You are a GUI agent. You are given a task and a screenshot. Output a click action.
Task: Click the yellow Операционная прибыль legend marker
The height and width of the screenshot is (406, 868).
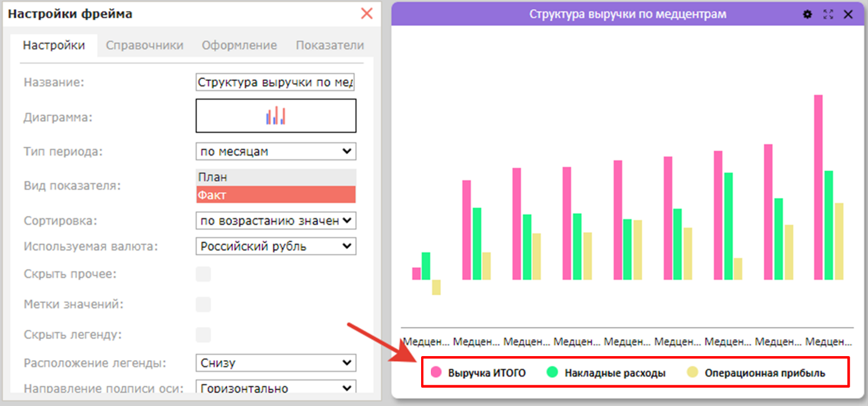693,373
